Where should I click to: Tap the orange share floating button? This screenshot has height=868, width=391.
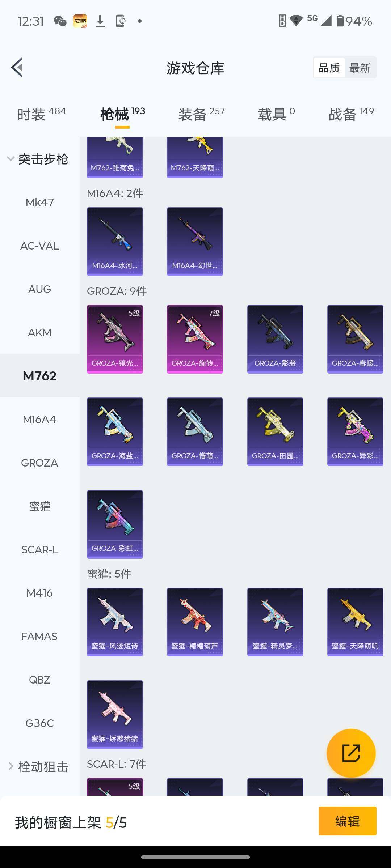point(351,753)
